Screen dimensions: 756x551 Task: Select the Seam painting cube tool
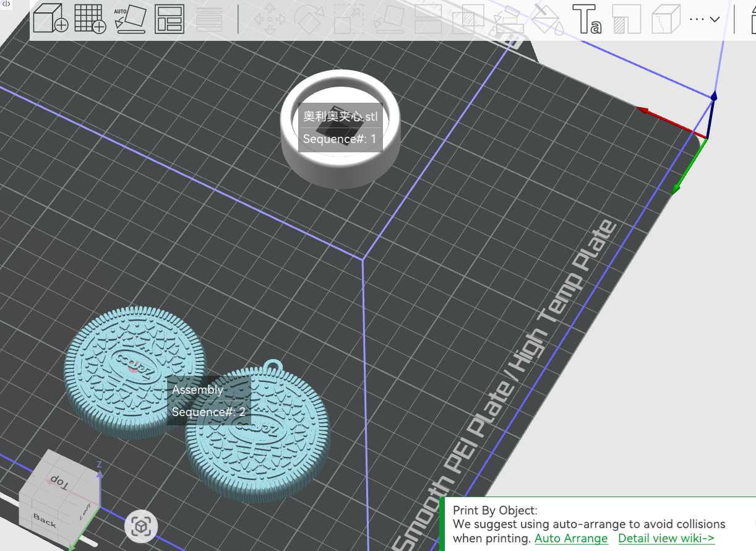[x=666, y=19]
